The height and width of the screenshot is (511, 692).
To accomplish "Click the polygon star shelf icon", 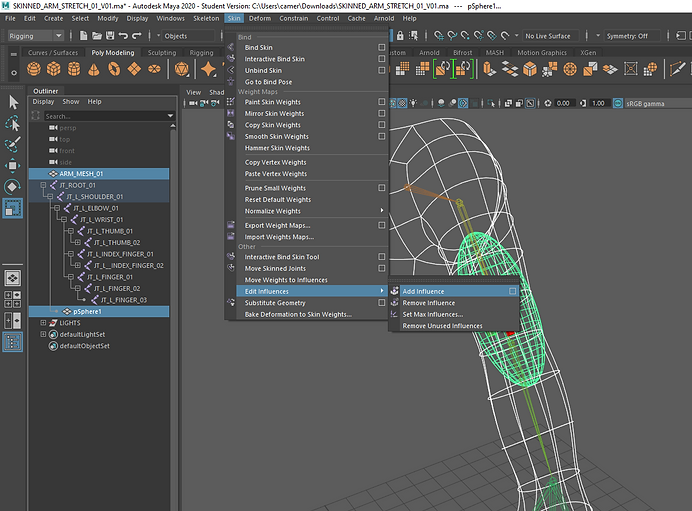I will (x=208, y=69).
